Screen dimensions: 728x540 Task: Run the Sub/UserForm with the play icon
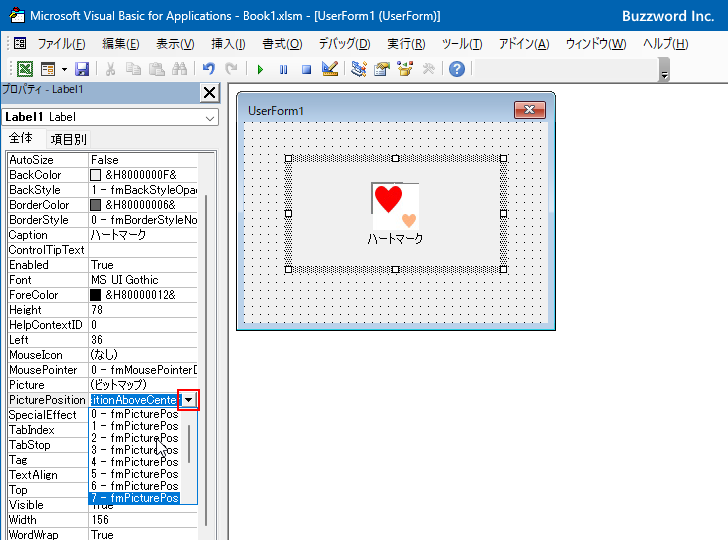click(x=260, y=70)
